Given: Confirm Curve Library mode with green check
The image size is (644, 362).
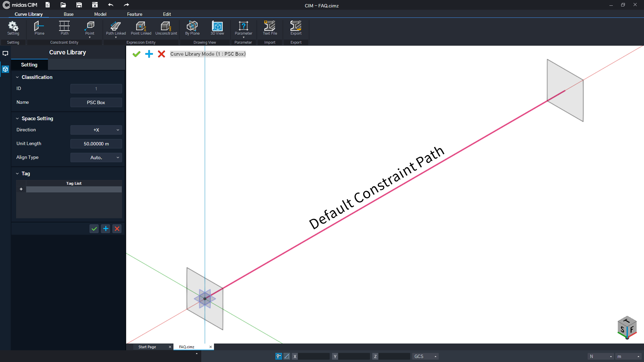Looking at the screenshot, I should pyautogui.click(x=137, y=54).
